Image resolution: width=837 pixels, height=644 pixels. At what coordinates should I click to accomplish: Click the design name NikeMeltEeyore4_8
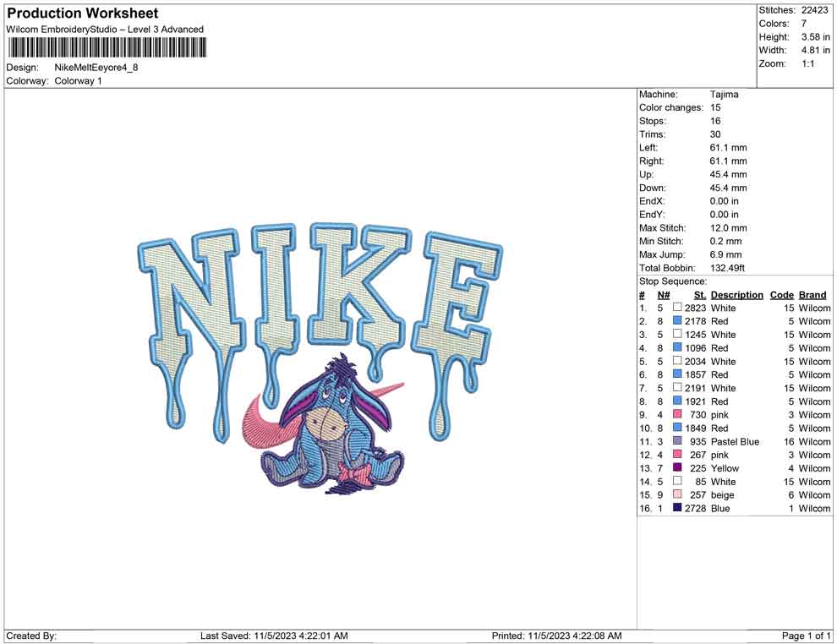click(96, 68)
